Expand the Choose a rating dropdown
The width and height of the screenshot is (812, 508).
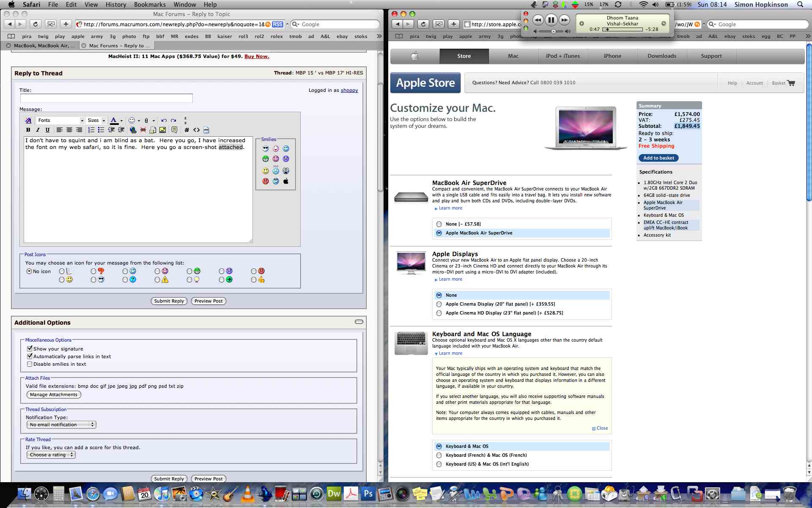51,455
